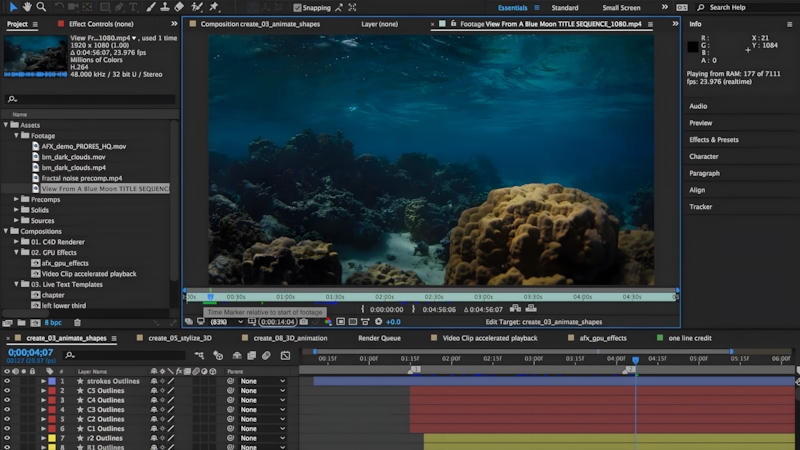Toggle shy switch on strokes Outlines layer
This screenshot has width=800, height=450.
[154, 381]
